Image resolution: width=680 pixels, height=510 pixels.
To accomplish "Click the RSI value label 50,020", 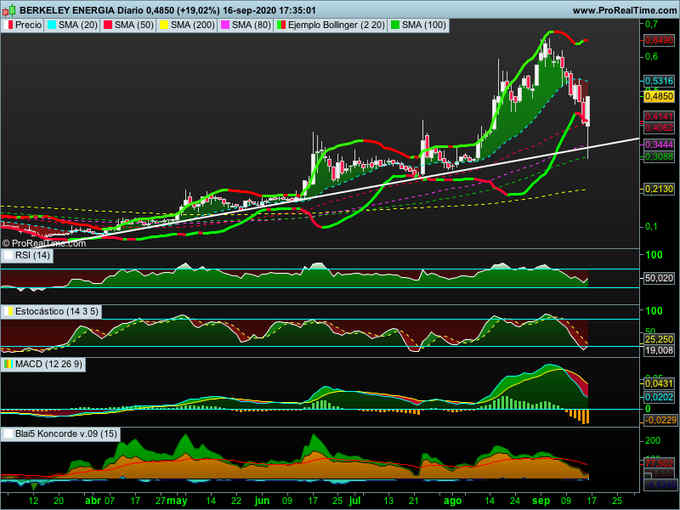I will coord(659,278).
